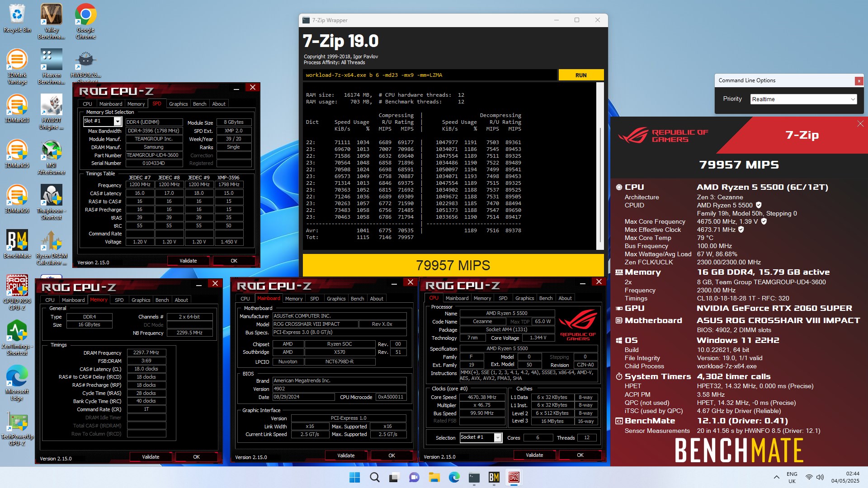Click the workload command line field
Viewport: 868px width, 488px height.
tap(429, 75)
